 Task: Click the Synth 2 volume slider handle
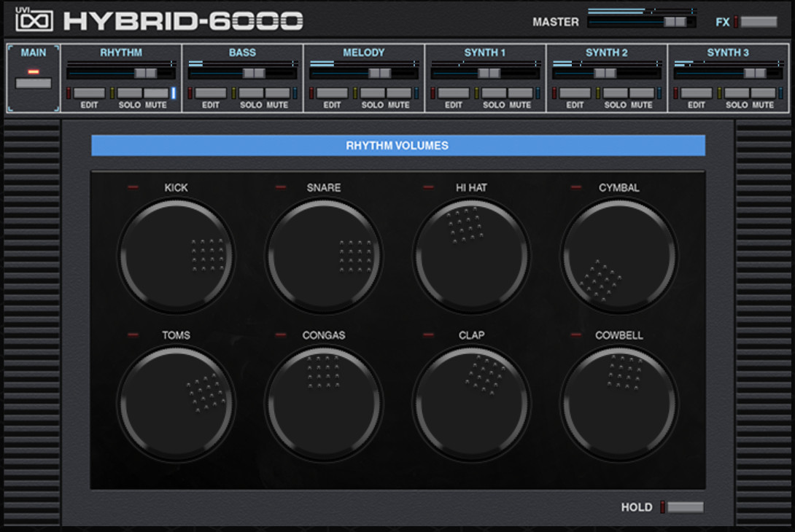(605, 73)
